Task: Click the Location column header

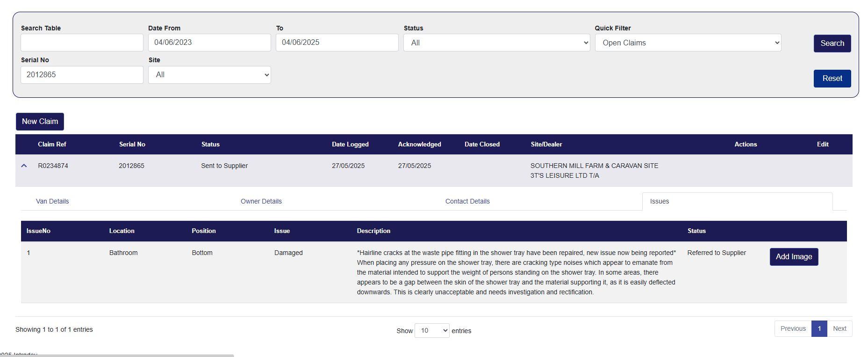Action: coord(122,231)
